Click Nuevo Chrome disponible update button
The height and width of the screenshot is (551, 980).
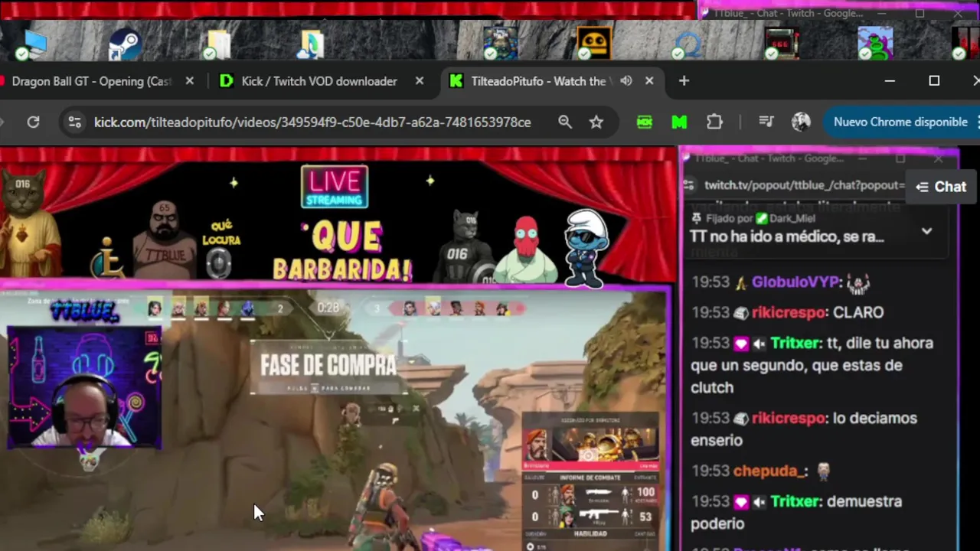click(900, 122)
